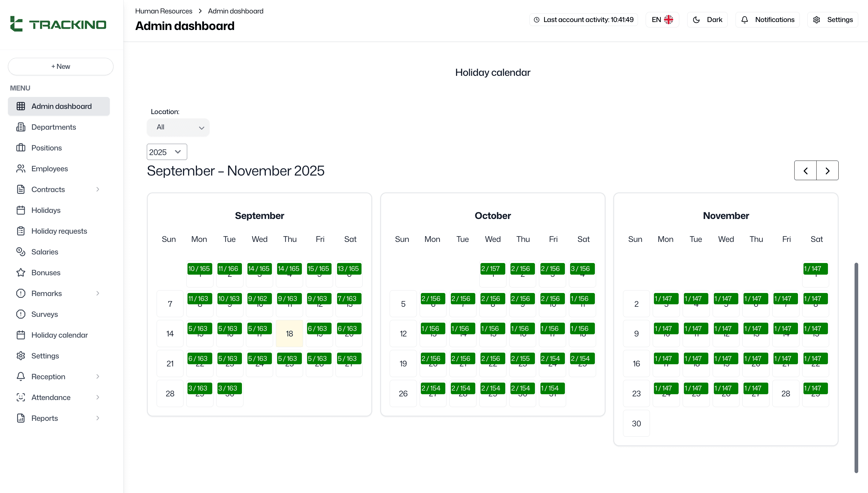
Task: Click the notification bell icon
Action: click(x=744, y=20)
